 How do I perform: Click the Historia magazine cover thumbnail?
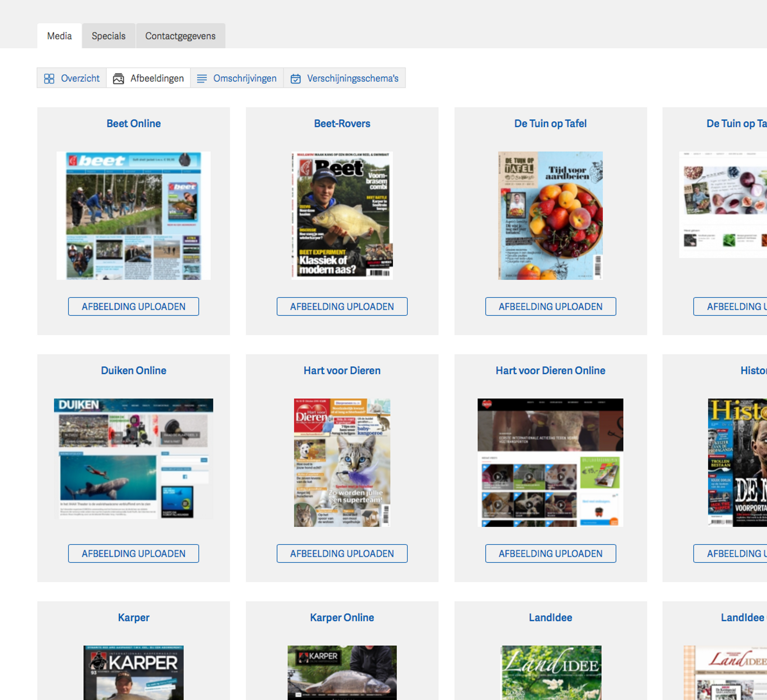coord(737,462)
